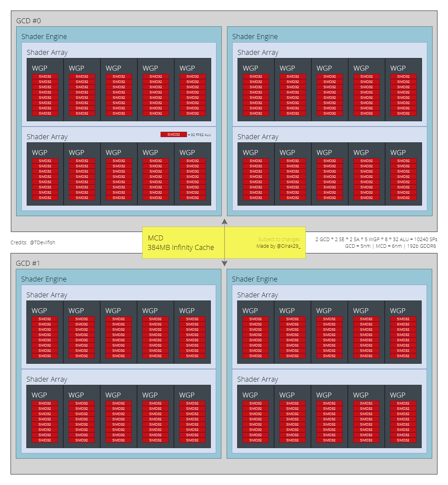Click the downward arrowhead pointing to GCD #1

(x=225, y=263)
